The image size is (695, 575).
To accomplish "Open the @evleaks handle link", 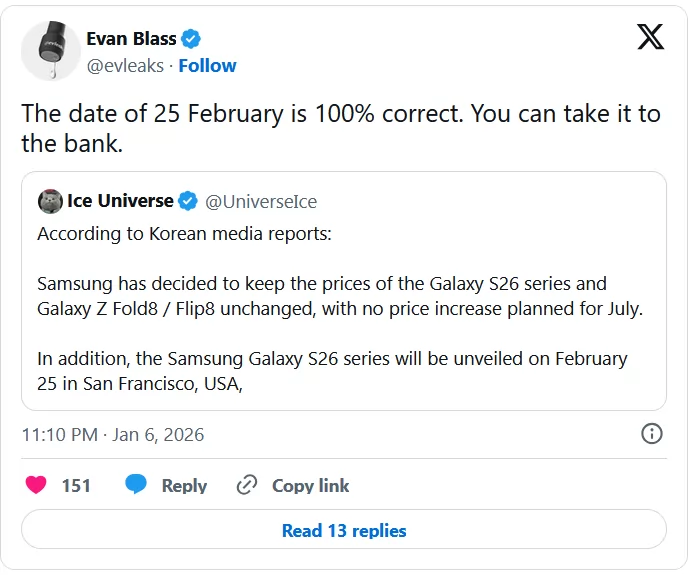I will coord(127,66).
